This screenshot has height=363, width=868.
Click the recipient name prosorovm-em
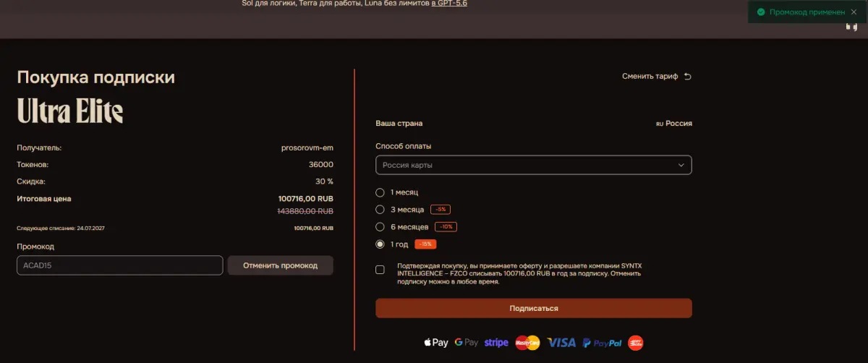(307, 148)
